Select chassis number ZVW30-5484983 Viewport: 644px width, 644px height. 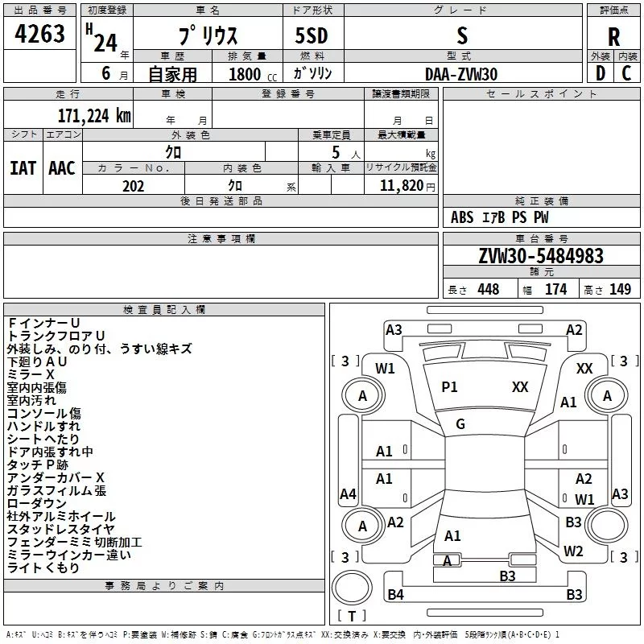(541, 256)
